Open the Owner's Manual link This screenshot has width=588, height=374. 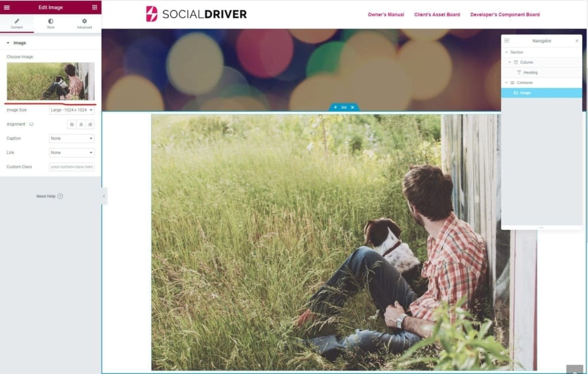[x=385, y=14]
